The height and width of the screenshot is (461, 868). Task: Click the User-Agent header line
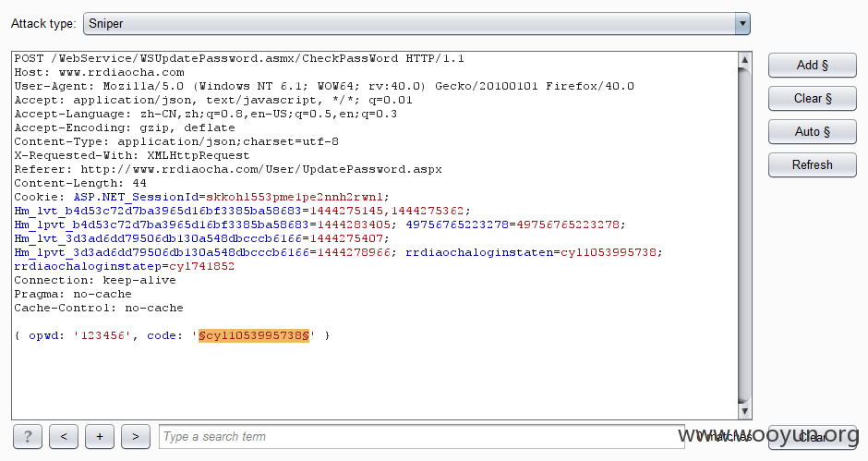click(324, 87)
